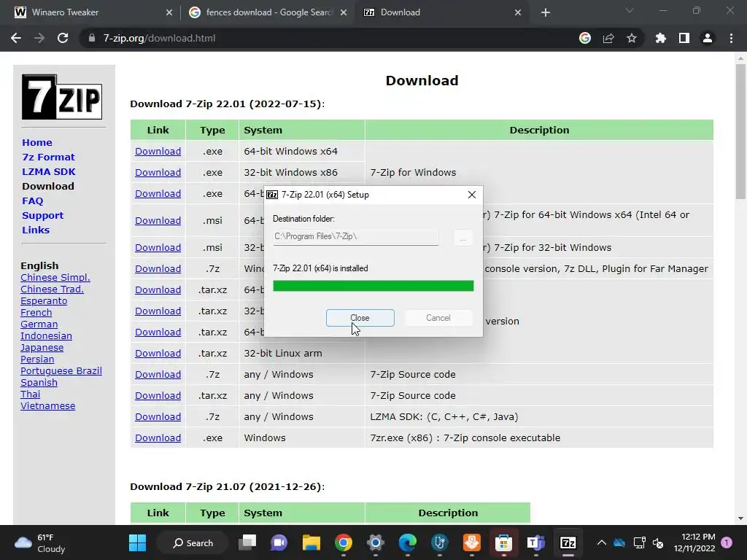Open a new browser tab
Image resolution: width=747 pixels, height=560 pixels.
click(546, 12)
